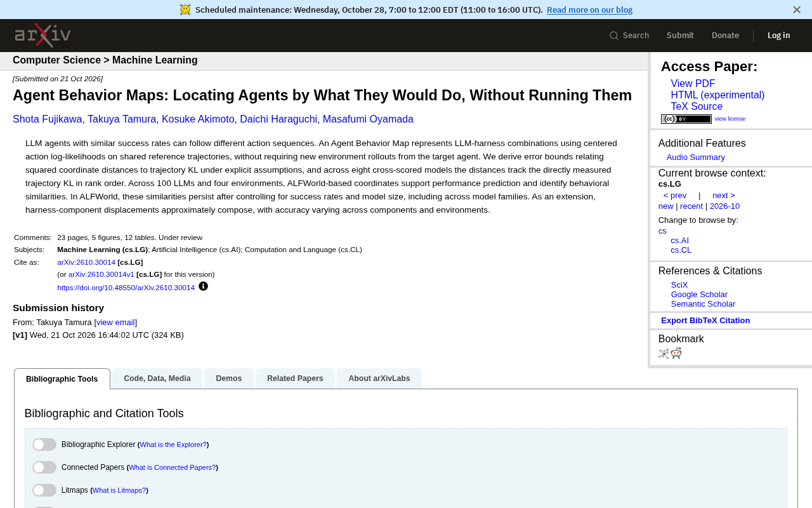This screenshot has height=508, width=812.
Task: Open Semantic Scholar link
Action: [x=703, y=304]
